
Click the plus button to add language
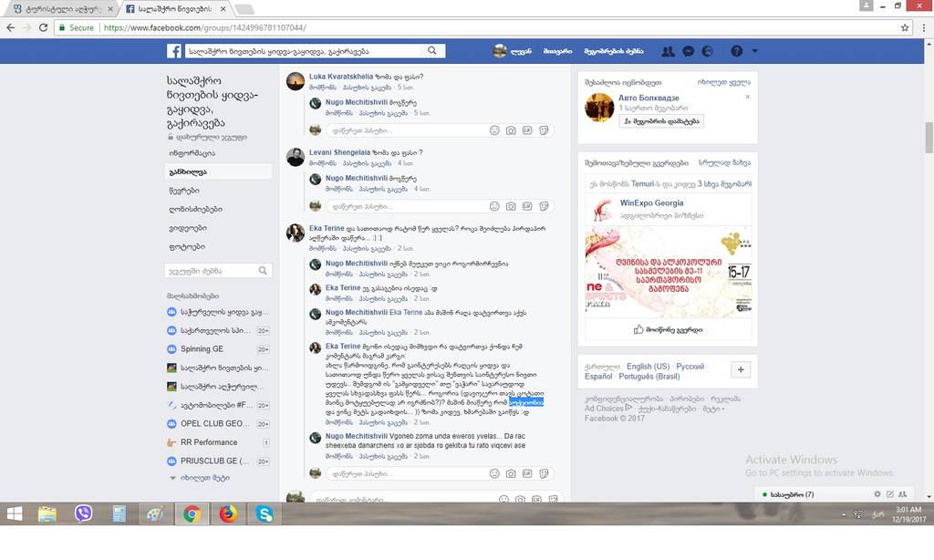[x=741, y=370]
